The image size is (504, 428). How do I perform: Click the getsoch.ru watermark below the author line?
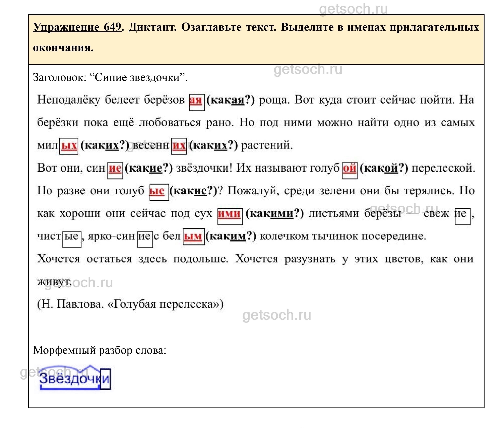[x=277, y=315]
